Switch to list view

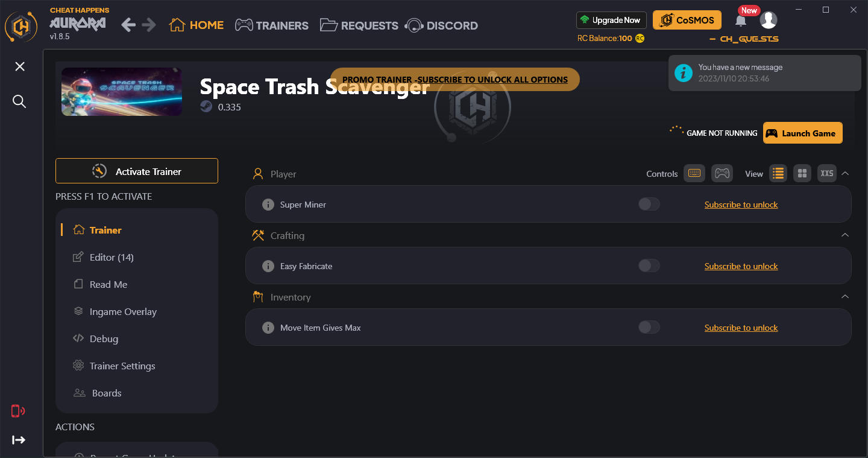coord(778,173)
